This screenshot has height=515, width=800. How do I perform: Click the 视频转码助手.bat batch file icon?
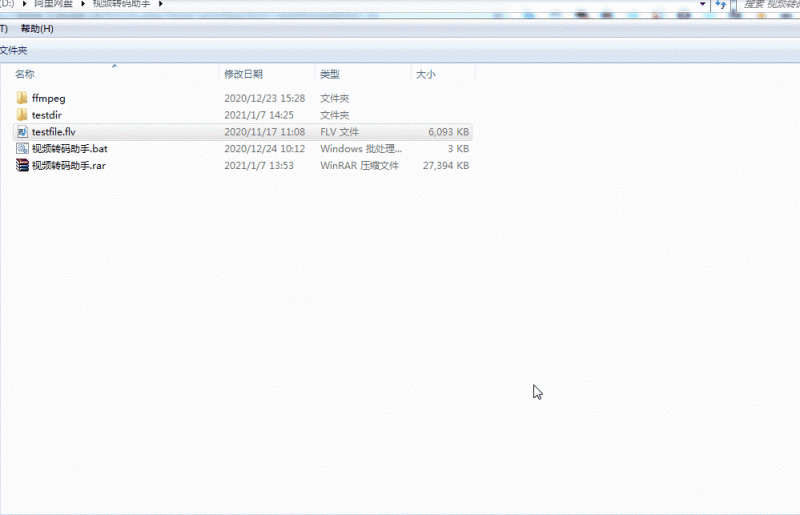point(23,148)
